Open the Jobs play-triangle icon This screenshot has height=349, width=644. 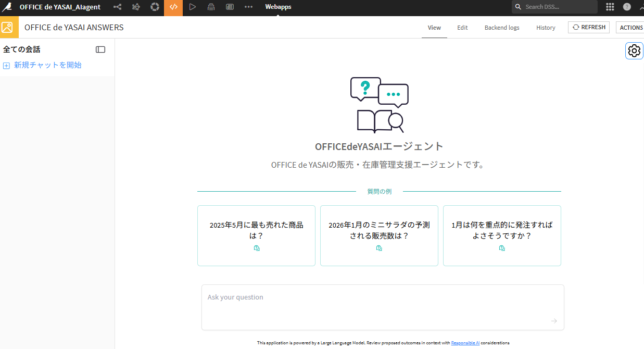tap(193, 7)
